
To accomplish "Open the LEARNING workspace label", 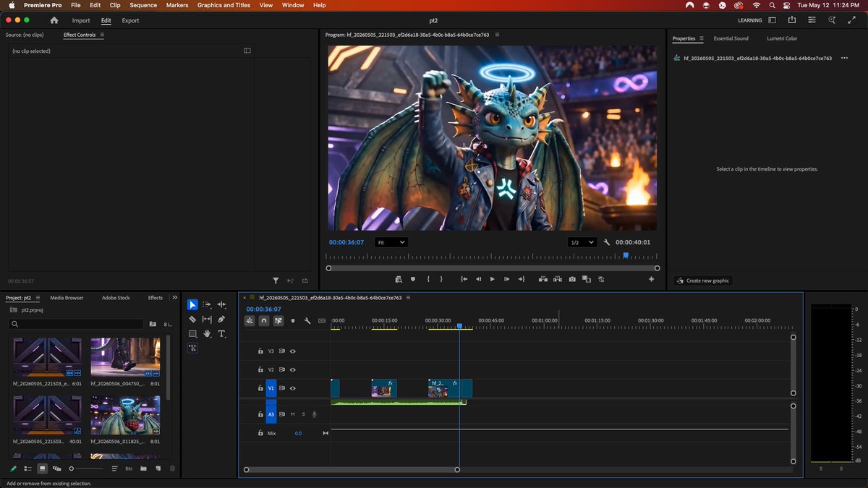I will click(x=750, y=20).
